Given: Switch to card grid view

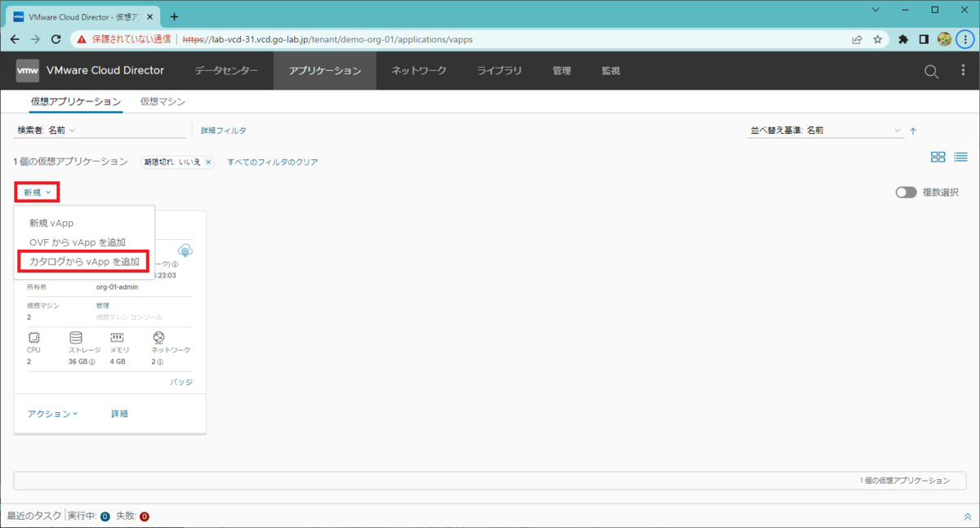Looking at the screenshot, I should [x=938, y=157].
